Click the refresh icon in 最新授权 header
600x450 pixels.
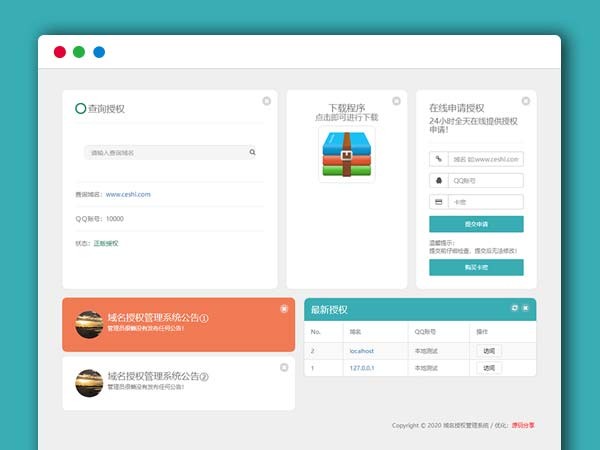(x=514, y=308)
